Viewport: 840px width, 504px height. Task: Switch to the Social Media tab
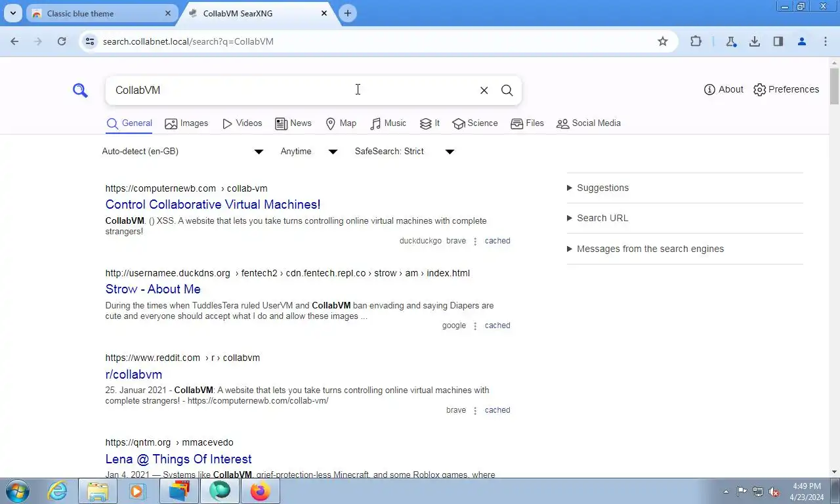coord(589,123)
